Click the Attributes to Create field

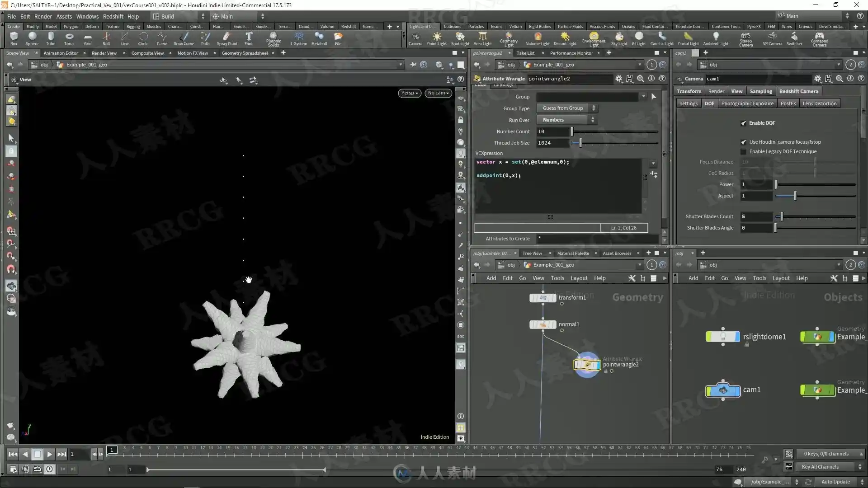[x=598, y=239]
